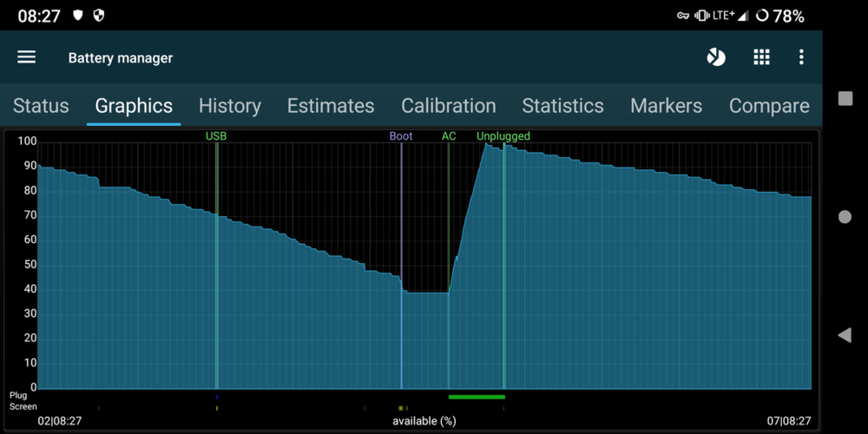Open the History tab
This screenshot has width=868, height=434.
pyautogui.click(x=229, y=106)
